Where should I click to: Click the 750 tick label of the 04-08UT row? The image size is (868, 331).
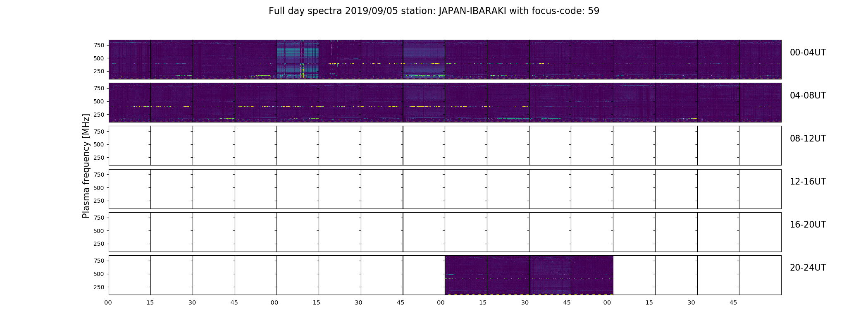tap(99, 88)
